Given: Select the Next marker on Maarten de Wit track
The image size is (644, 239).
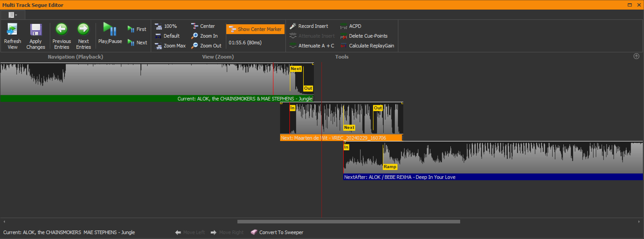Looking at the screenshot, I should (x=349, y=127).
